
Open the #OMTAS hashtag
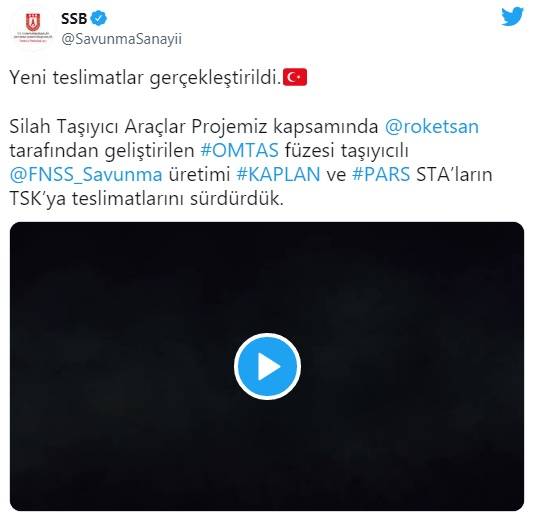coord(240,150)
